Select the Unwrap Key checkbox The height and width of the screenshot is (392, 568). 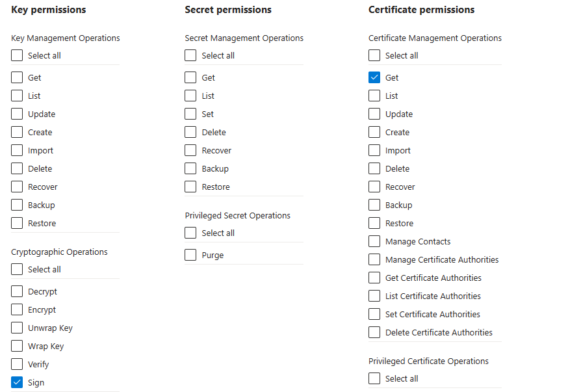point(17,328)
